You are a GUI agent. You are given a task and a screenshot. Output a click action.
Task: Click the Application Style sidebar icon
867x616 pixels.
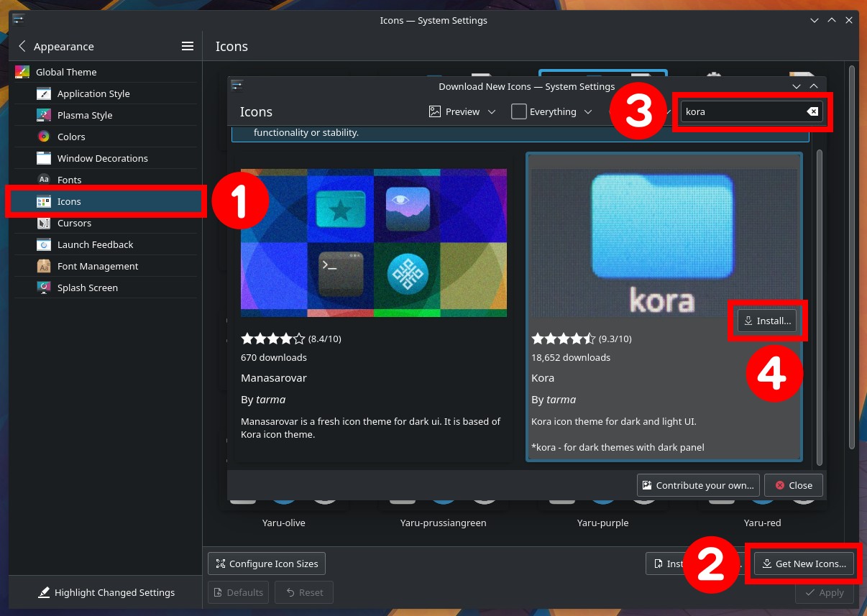pos(44,93)
